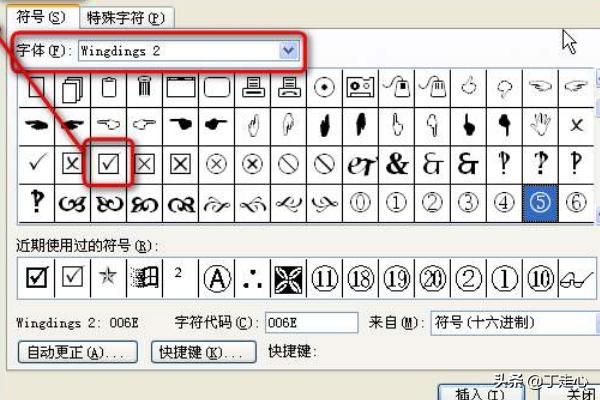Click the 快捷键(K)... button
The width and height of the screenshot is (600, 400).
pos(204,352)
